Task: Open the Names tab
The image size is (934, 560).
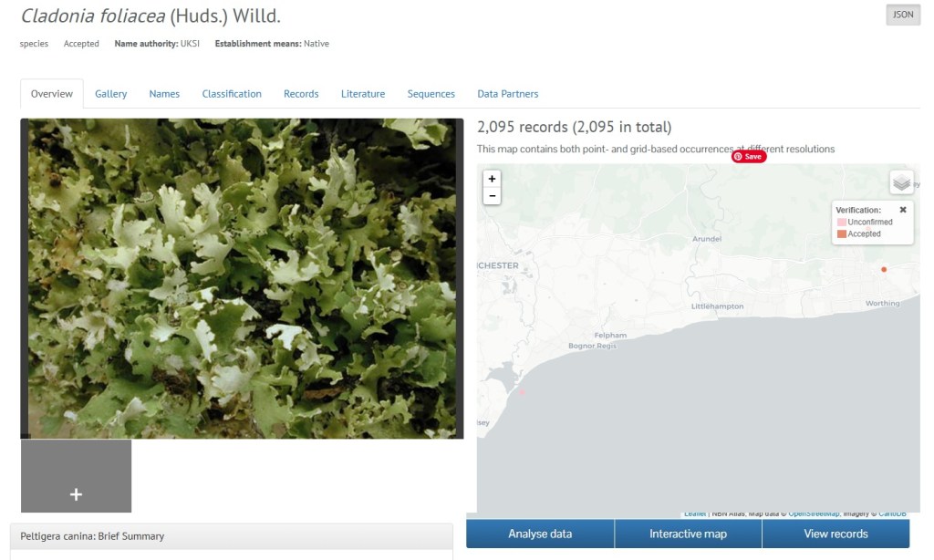Action: point(164,94)
